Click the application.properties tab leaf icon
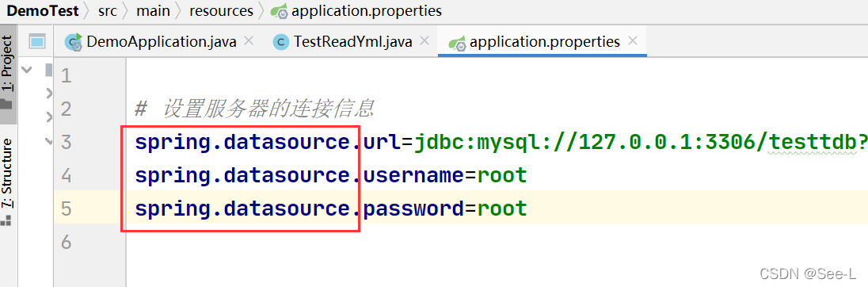 pos(457,43)
